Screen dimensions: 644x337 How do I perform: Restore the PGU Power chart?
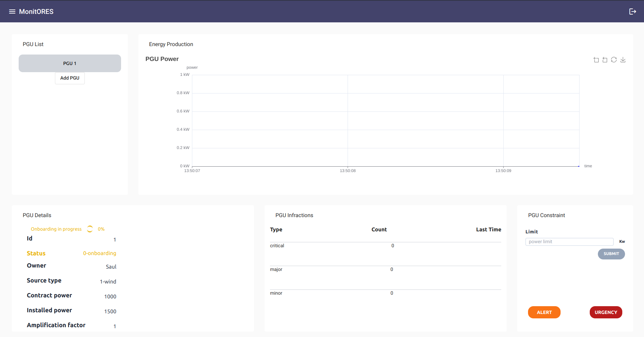pyautogui.click(x=614, y=60)
